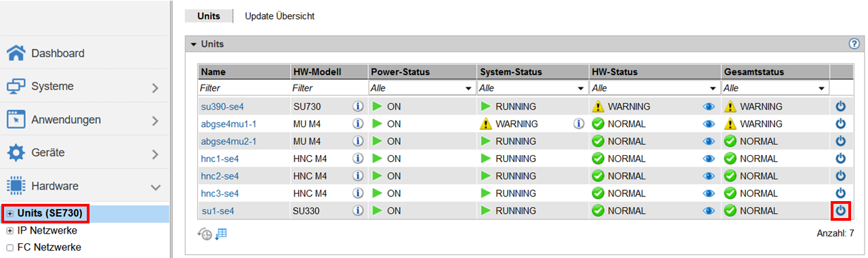The width and height of the screenshot is (868, 258).
Task: Show HW model info for hnc1-se4
Action: click(x=358, y=158)
